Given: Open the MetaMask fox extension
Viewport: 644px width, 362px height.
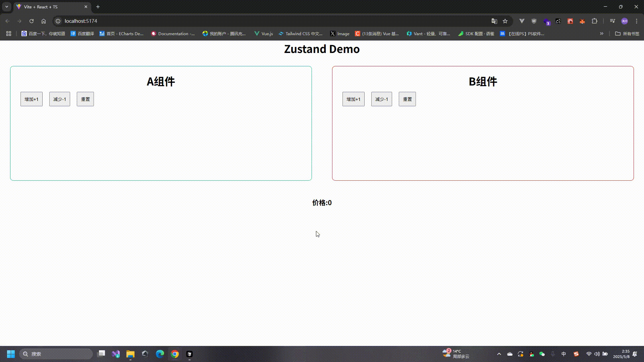Looking at the screenshot, I should (582, 21).
